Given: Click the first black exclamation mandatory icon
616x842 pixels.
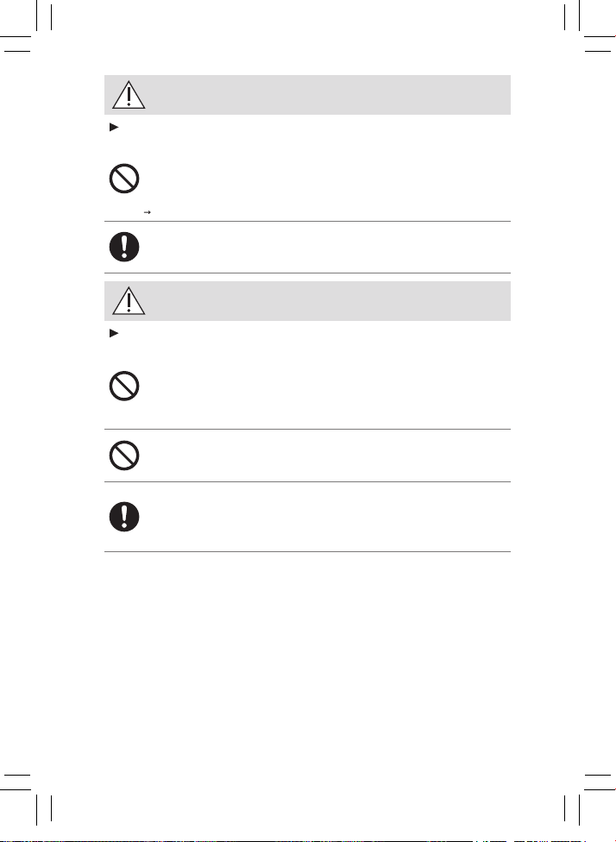Looking at the screenshot, I should [x=124, y=247].
